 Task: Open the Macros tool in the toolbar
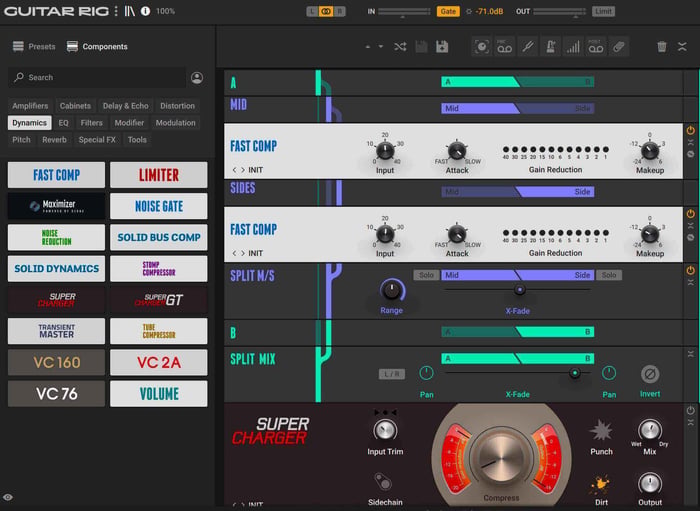click(482, 46)
